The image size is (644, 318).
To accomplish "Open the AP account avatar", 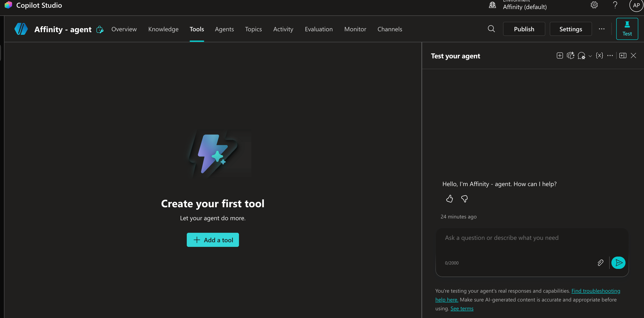I will tap(637, 5).
